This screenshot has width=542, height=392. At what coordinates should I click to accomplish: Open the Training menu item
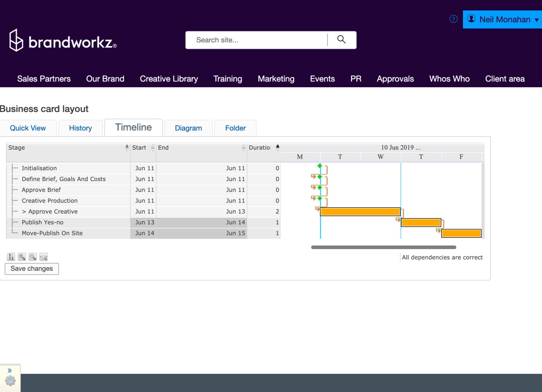[228, 79]
